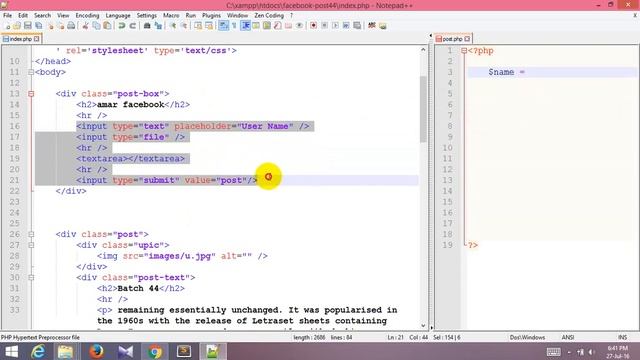
Task: Open the Macro menu
Action: [x=171, y=15]
